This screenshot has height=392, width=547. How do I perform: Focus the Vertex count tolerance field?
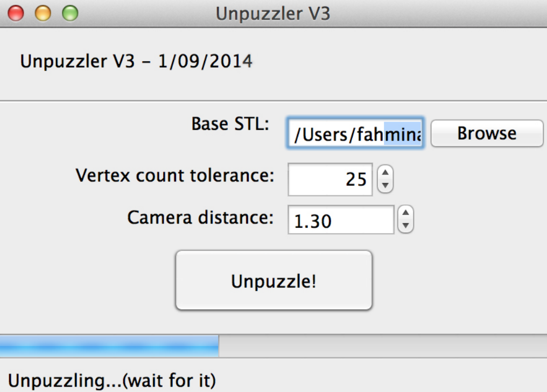tap(330, 179)
